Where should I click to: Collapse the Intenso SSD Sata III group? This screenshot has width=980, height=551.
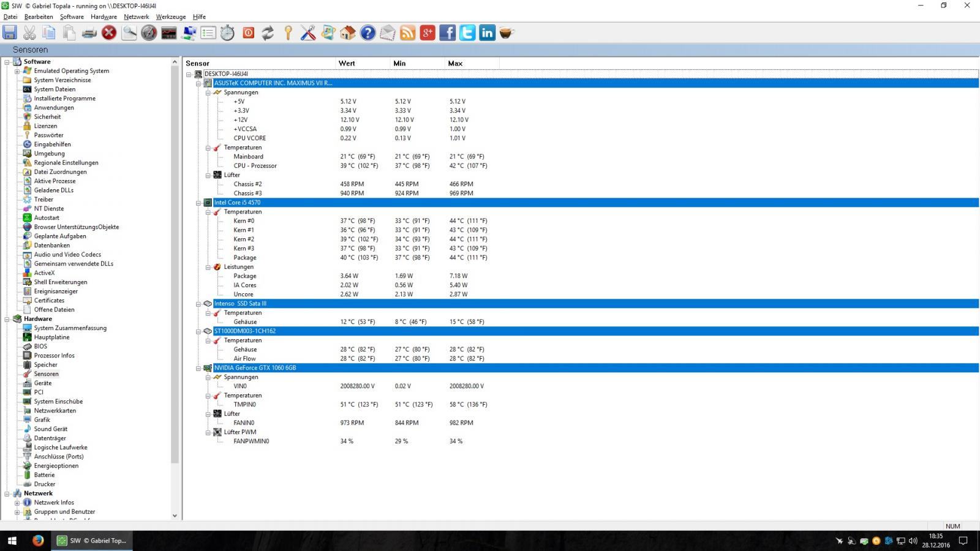(198, 304)
